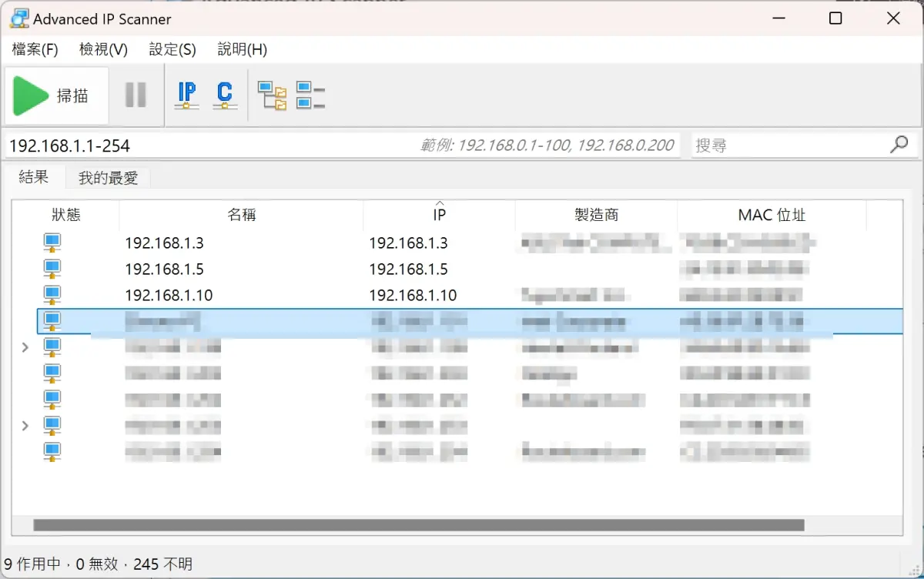The height and width of the screenshot is (579, 924).
Task: Select device icon for 192.168.1.5
Action: tap(52, 269)
